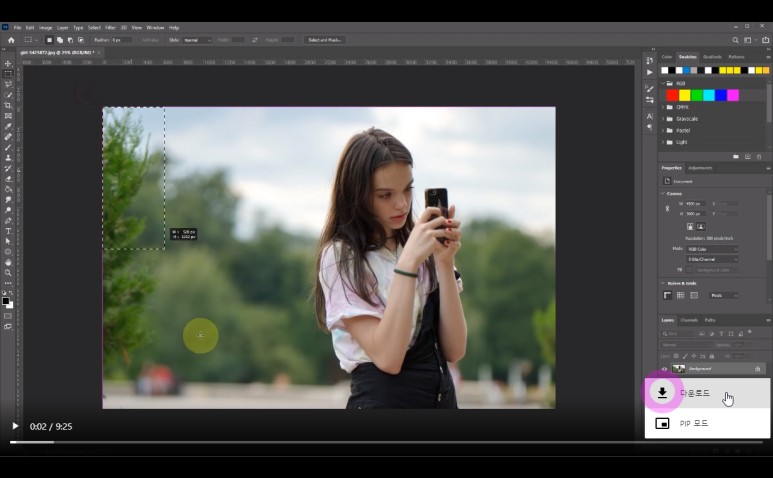Collapse the RGB swatch group
This screenshot has width=773, height=478.
click(x=663, y=83)
